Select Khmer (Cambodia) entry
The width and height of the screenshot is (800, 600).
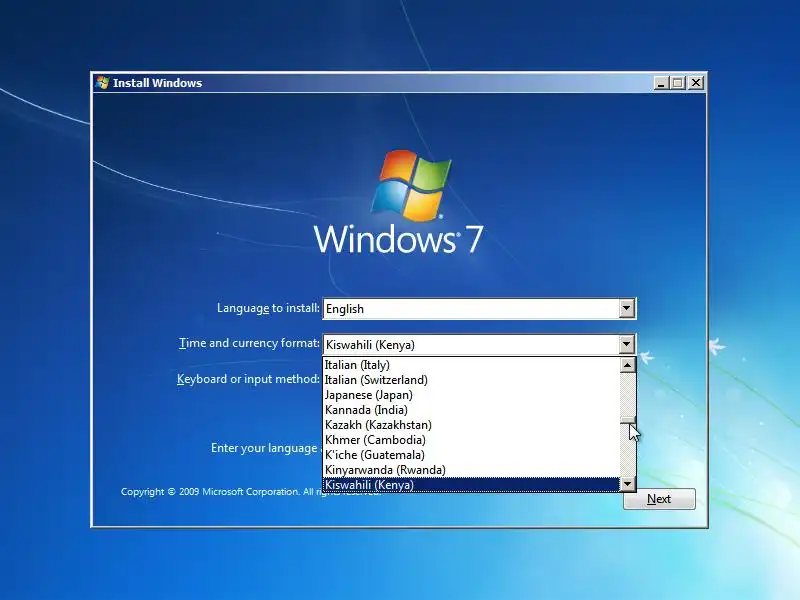coord(471,440)
